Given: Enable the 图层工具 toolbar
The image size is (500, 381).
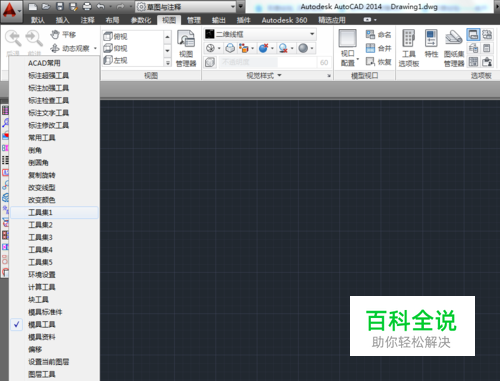Looking at the screenshot, I should coord(54,374).
